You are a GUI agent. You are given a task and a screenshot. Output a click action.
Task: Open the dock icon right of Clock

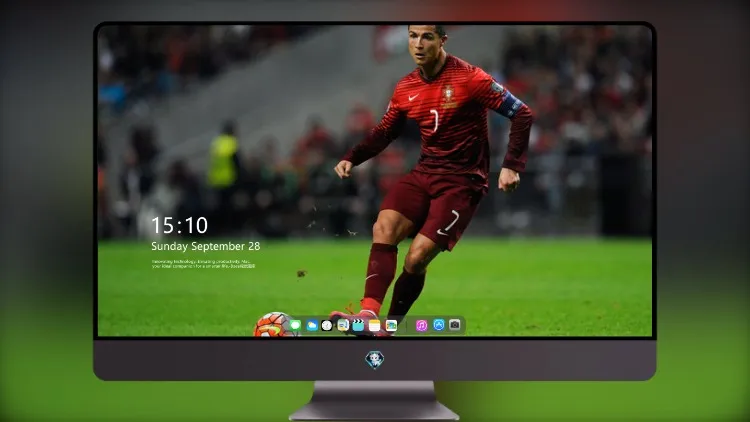(x=342, y=325)
